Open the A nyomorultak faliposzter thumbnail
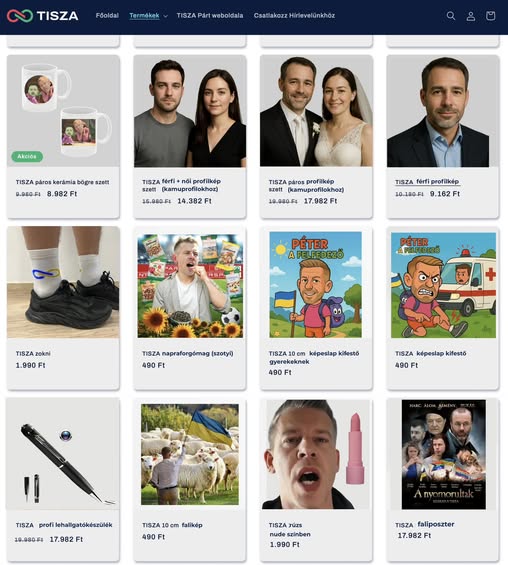 point(444,454)
